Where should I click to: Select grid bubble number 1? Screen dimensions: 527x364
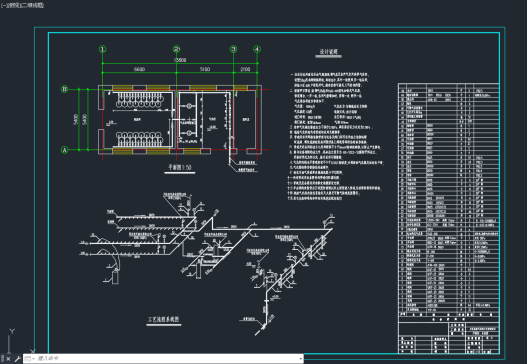click(103, 49)
